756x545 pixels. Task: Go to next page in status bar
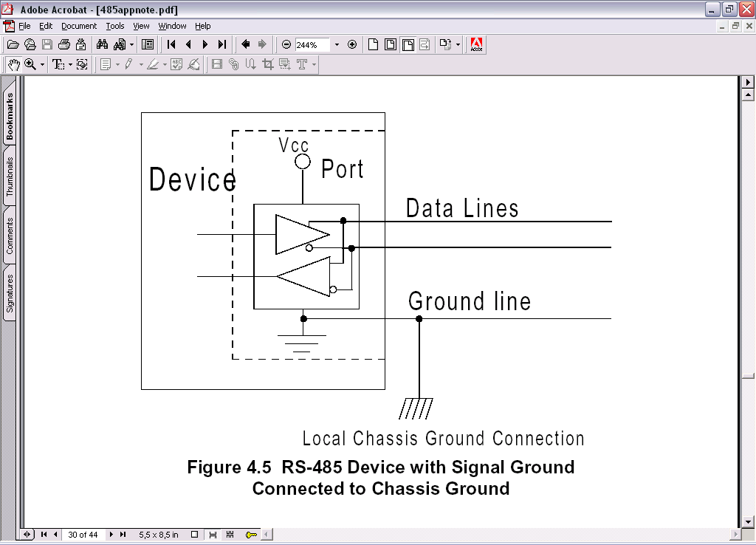tap(111, 534)
